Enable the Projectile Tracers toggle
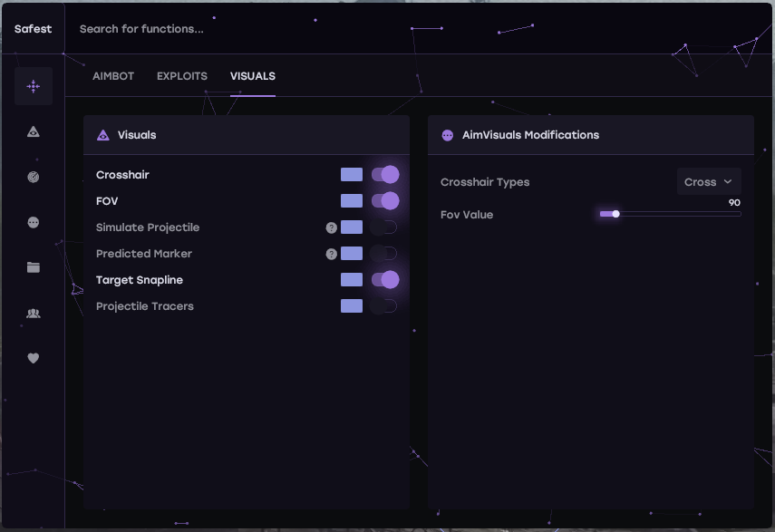775x532 pixels. pos(384,306)
